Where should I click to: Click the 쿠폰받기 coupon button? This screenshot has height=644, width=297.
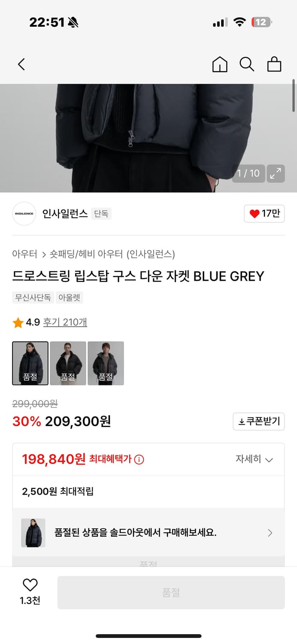(258, 421)
